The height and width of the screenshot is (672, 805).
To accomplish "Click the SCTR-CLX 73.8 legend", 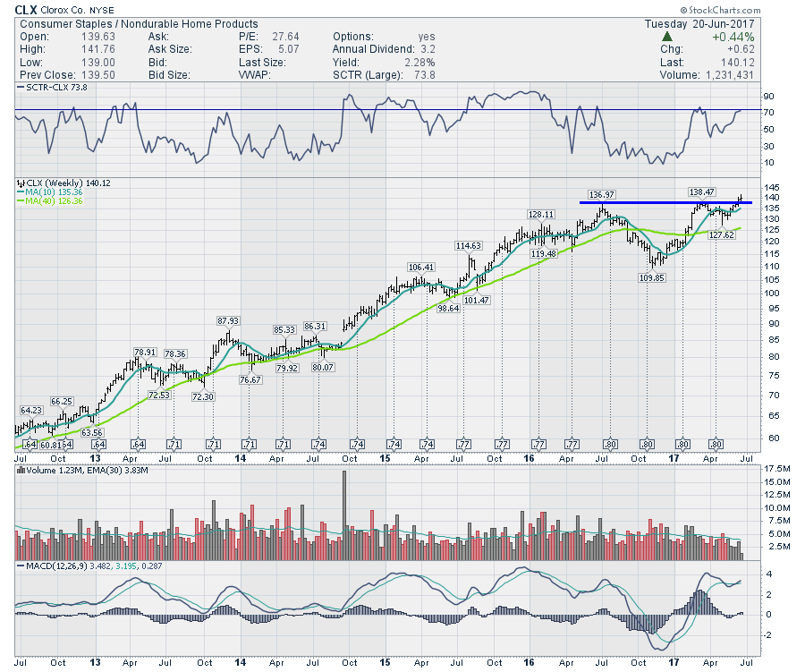I will pyautogui.click(x=53, y=88).
